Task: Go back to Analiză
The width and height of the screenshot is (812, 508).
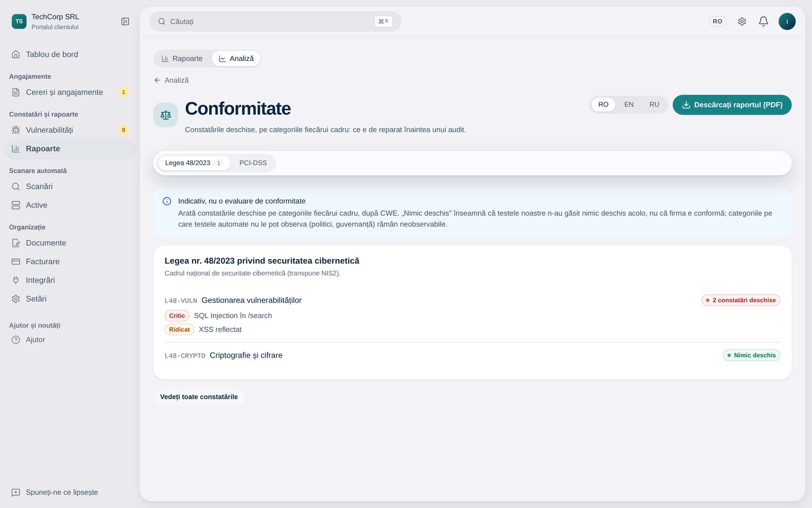Action: tap(171, 80)
